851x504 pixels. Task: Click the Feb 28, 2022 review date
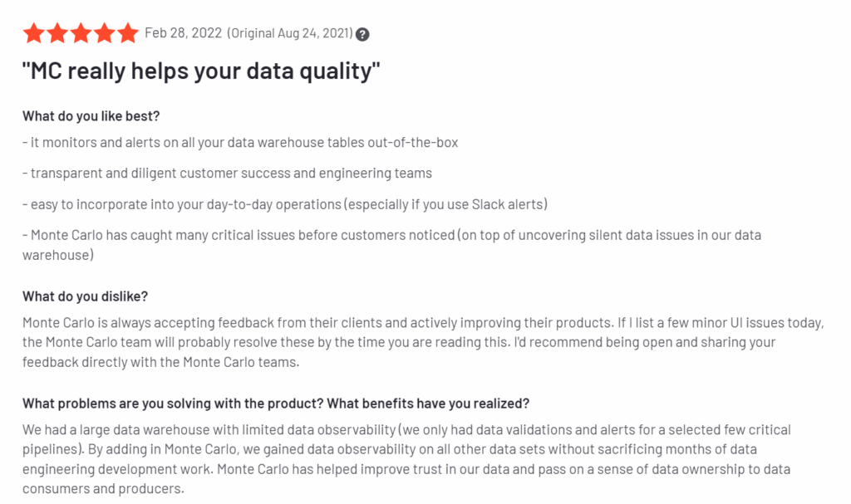point(184,33)
